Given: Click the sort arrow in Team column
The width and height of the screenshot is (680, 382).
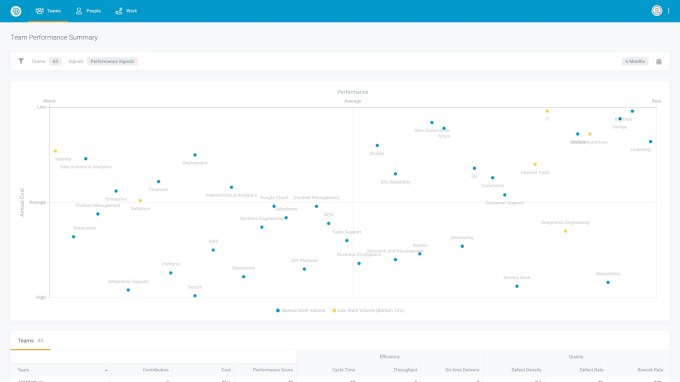Looking at the screenshot, I should pyautogui.click(x=106, y=370).
